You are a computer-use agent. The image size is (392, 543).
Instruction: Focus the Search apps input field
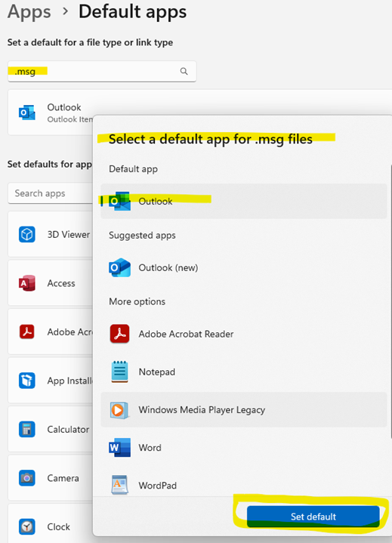(x=51, y=193)
